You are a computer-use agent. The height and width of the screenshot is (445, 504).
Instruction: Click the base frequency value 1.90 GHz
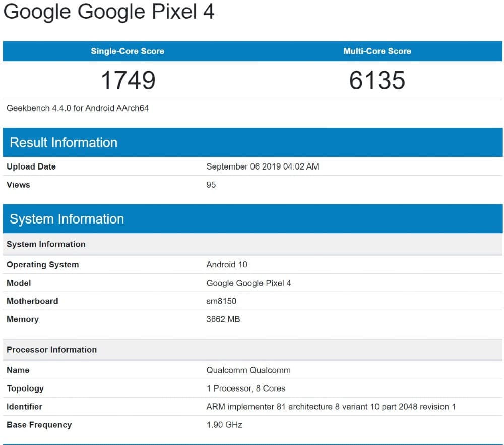[224, 425]
